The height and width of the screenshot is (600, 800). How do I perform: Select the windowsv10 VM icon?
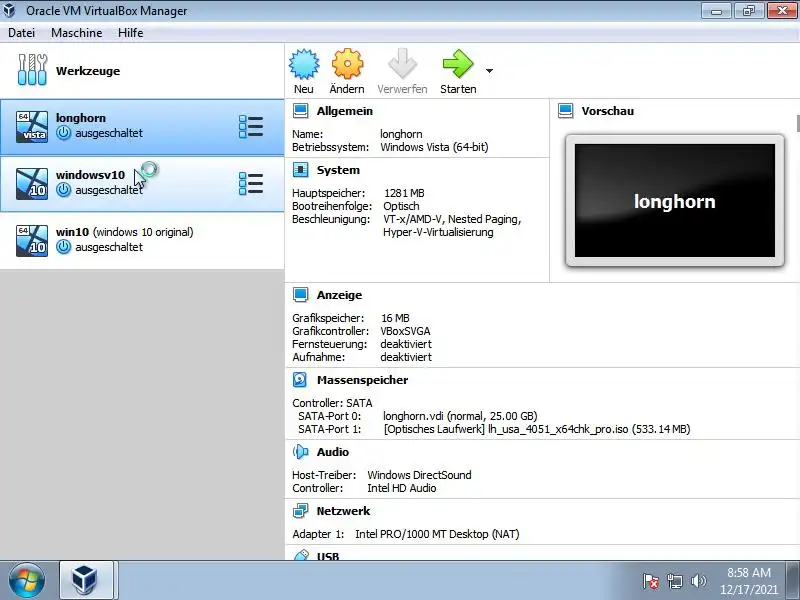tap(32, 184)
